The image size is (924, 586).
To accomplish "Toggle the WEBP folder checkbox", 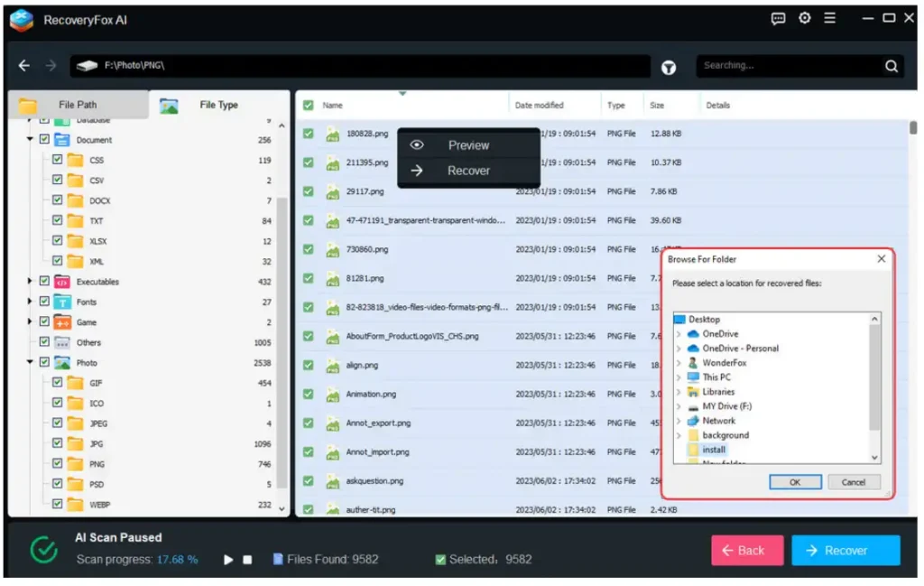I will [x=57, y=504].
